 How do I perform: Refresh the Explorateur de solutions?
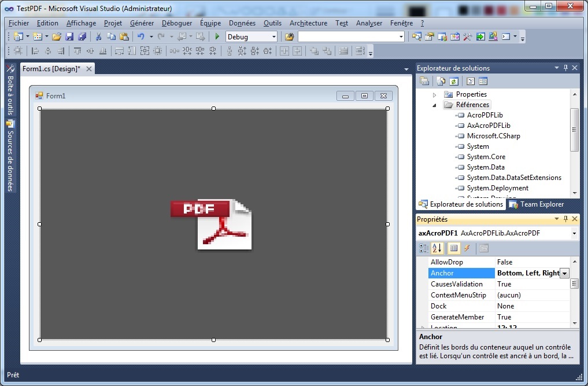(454, 81)
